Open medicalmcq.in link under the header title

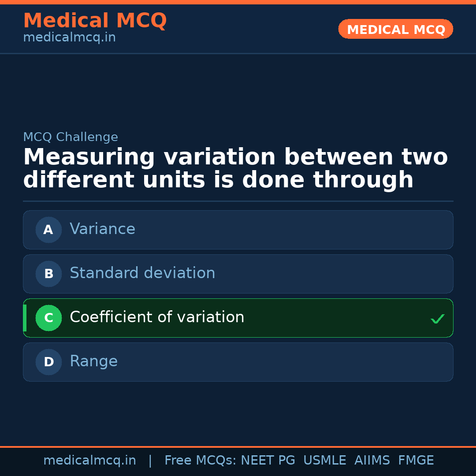click(69, 38)
